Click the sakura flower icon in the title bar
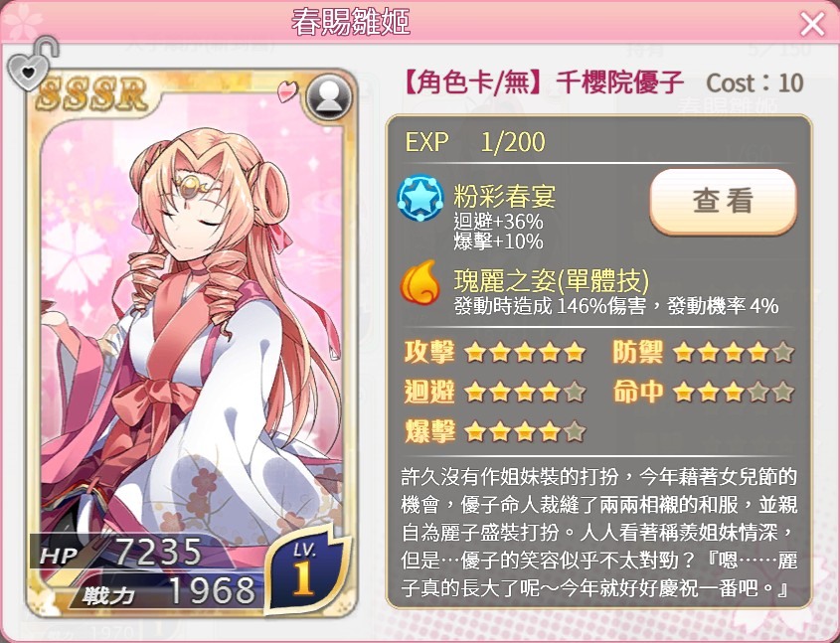The image size is (840, 643). click(22, 23)
